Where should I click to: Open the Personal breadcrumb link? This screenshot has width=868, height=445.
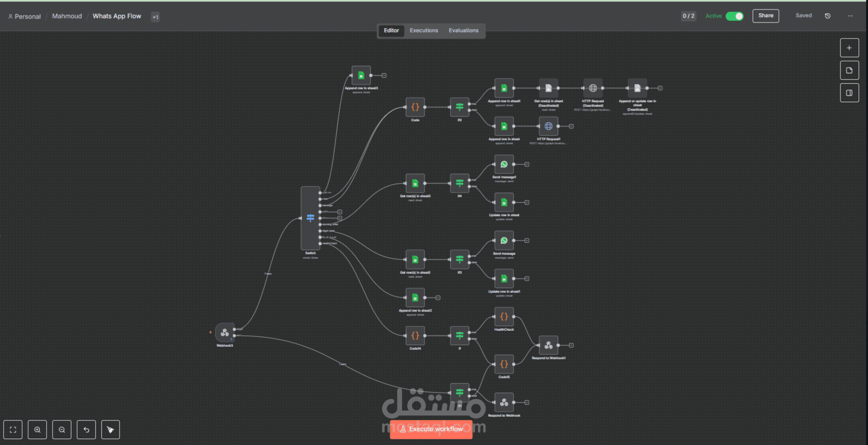tap(24, 16)
